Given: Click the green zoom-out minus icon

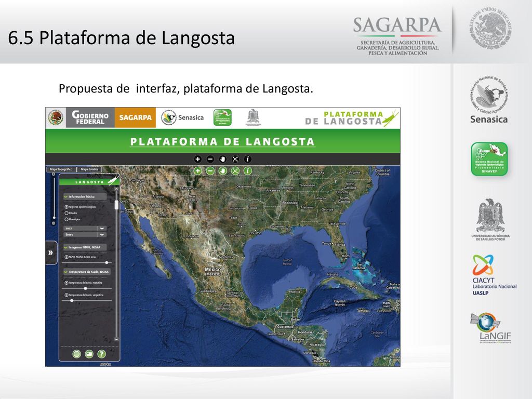Looking at the screenshot, I should pos(210,170).
